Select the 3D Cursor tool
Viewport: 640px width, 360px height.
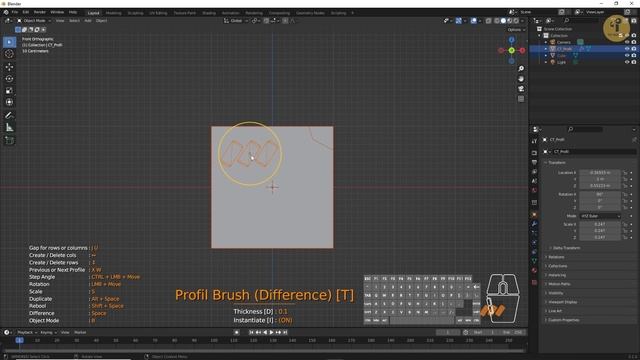(9, 54)
